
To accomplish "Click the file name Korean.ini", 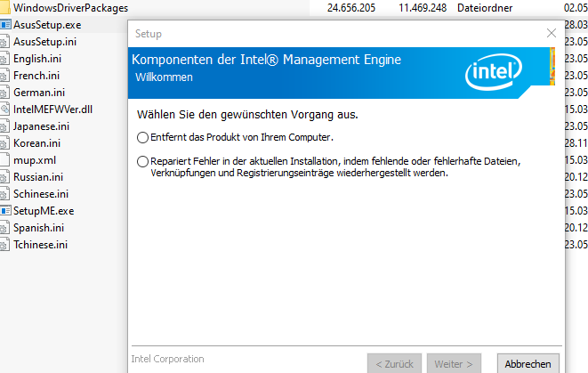I will click(36, 143).
